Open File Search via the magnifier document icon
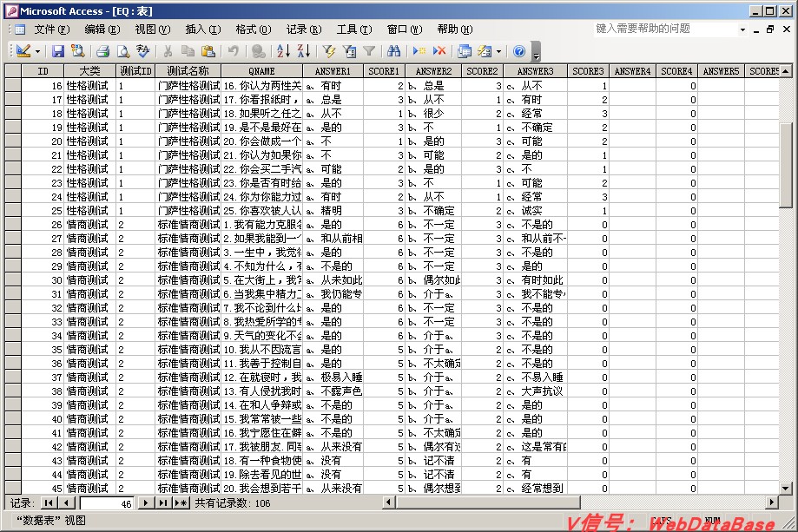The height and width of the screenshot is (532, 798). pyautogui.click(x=77, y=51)
